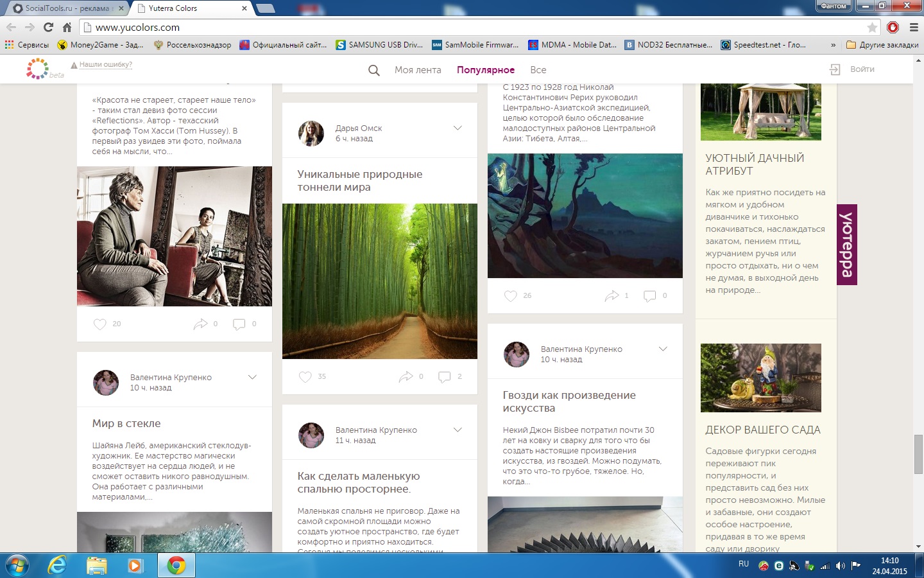Open Chrome from the Windows taskbar
The image size is (924, 578).
(x=176, y=565)
